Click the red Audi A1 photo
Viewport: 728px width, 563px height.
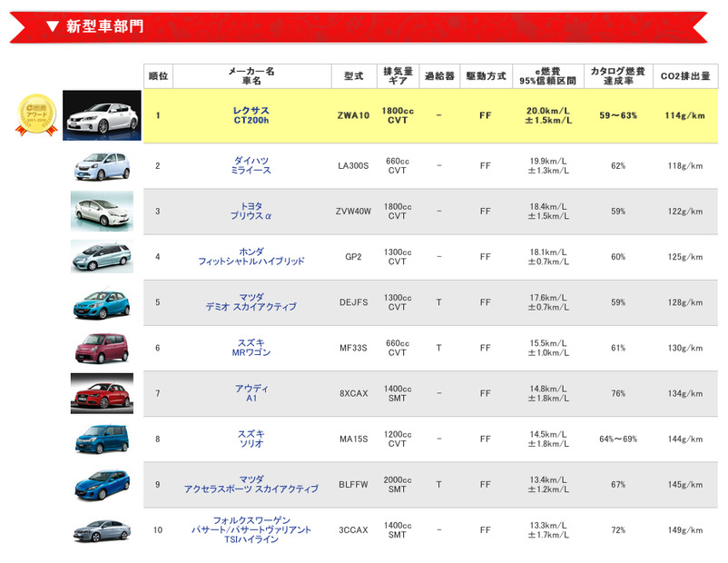pyautogui.click(x=102, y=393)
